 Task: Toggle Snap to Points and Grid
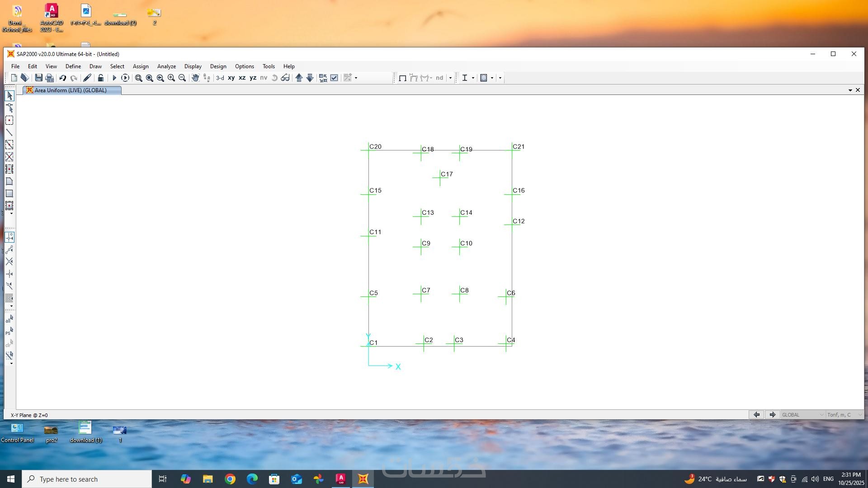click(9, 237)
